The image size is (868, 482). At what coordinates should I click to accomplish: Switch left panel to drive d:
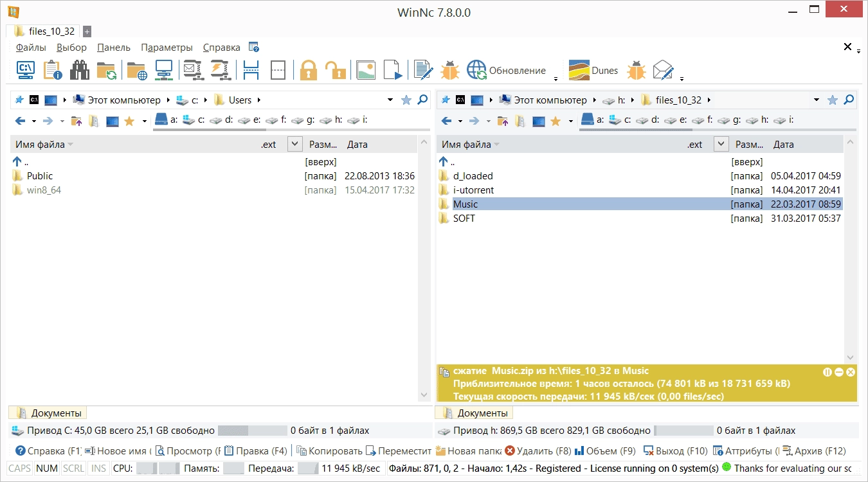tap(221, 120)
